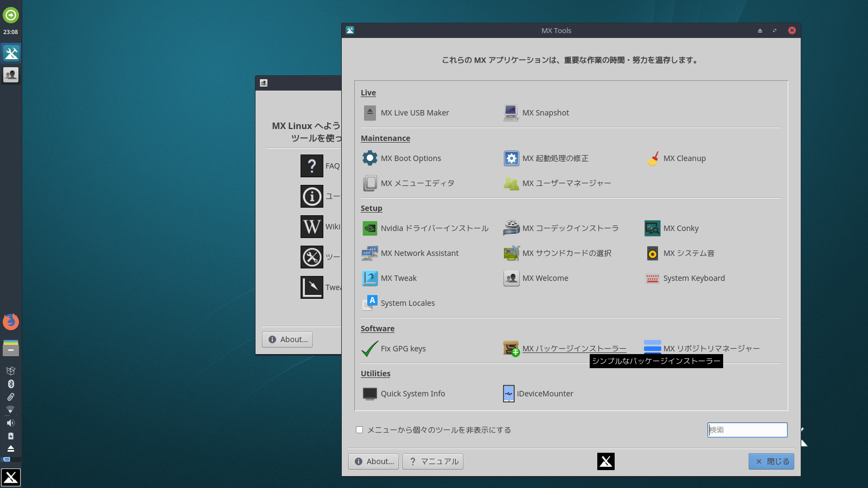Click the network wifi tray icon
Image resolution: width=868 pixels, height=488 pixels.
[10, 410]
